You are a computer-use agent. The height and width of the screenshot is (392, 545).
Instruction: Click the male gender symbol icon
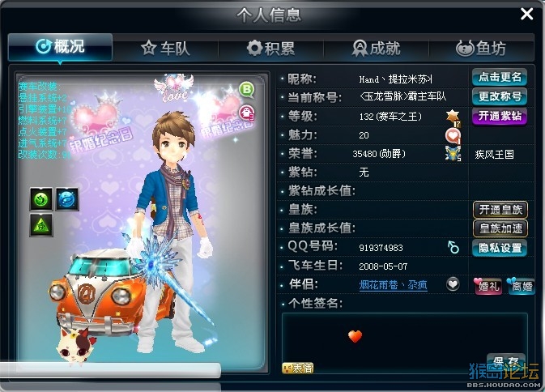453,247
